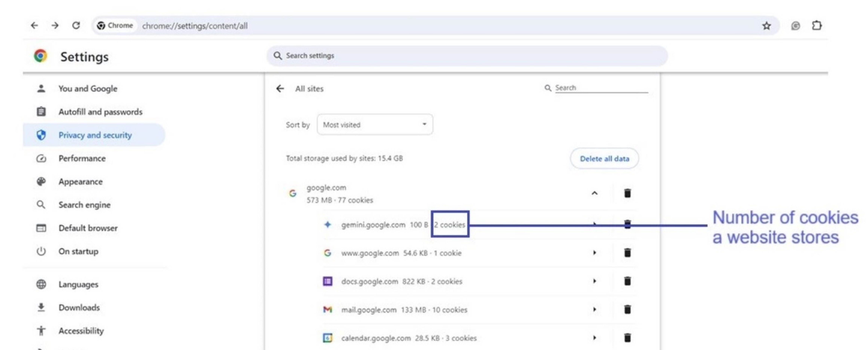Go to Autofill and passwords section
Screen dimensions: 868x350
tap(100, 112)
